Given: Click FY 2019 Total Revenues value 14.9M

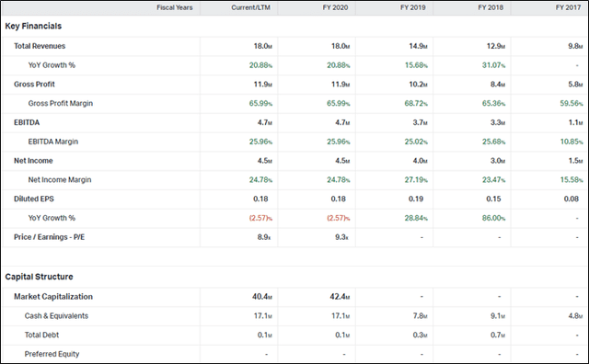Looking at the screenshot, I should click(418, 46).
